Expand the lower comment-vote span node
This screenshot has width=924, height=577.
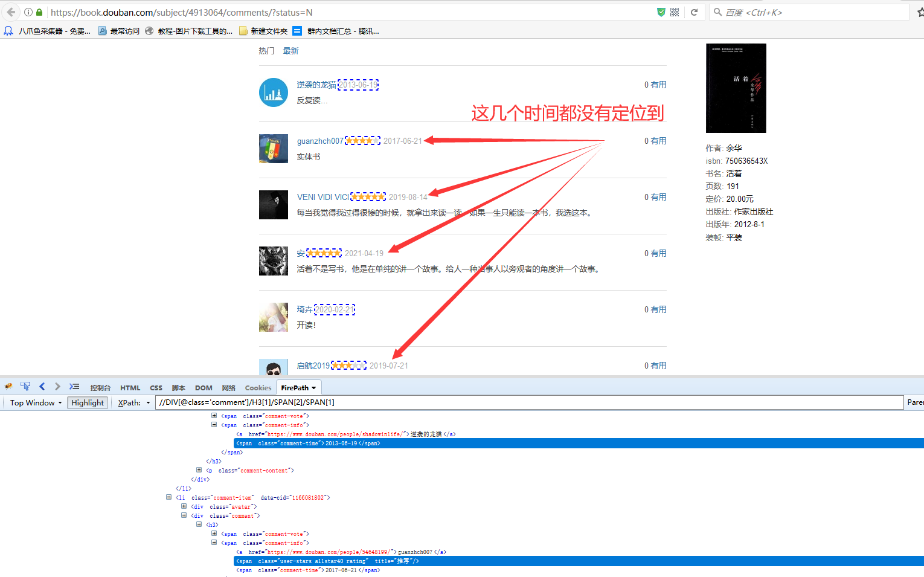tap(214, 533)
